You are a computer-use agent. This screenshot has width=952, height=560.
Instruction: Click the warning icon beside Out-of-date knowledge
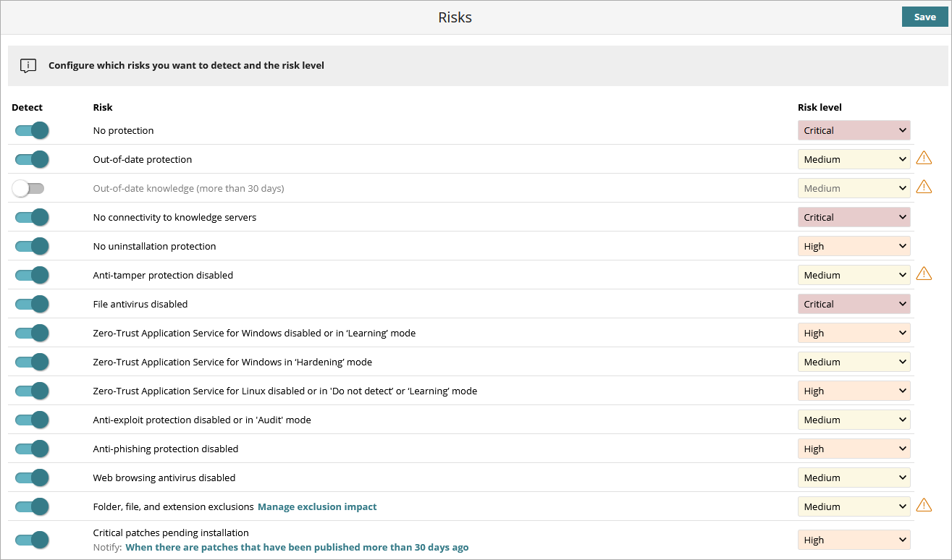[924, 187]
